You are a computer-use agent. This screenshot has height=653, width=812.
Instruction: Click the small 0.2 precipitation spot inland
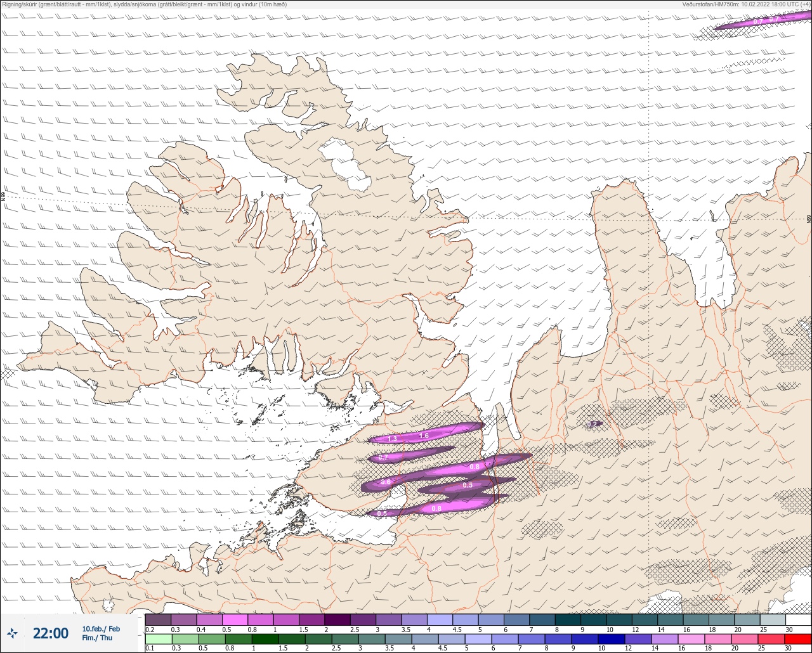pos(593,423)
